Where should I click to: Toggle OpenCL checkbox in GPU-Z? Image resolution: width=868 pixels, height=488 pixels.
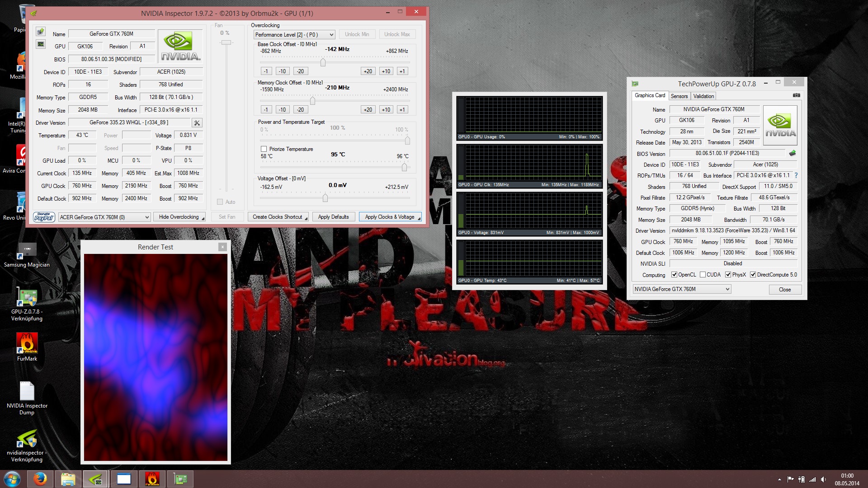(x=674, y=275)
